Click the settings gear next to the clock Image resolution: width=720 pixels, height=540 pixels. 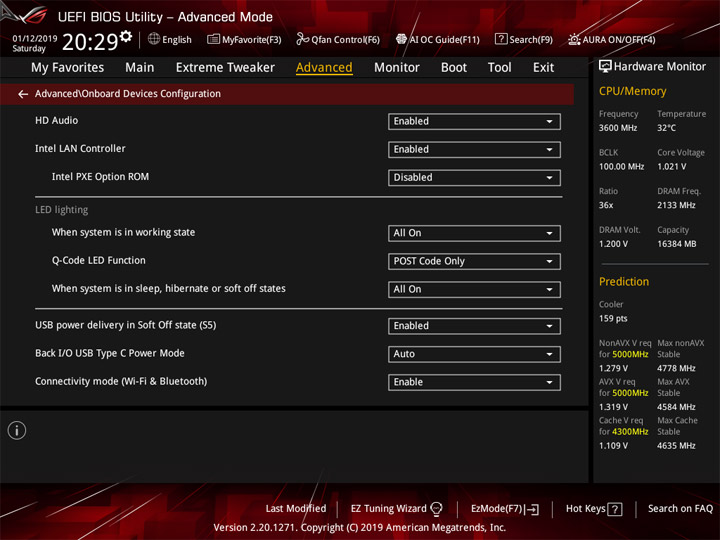126,36
